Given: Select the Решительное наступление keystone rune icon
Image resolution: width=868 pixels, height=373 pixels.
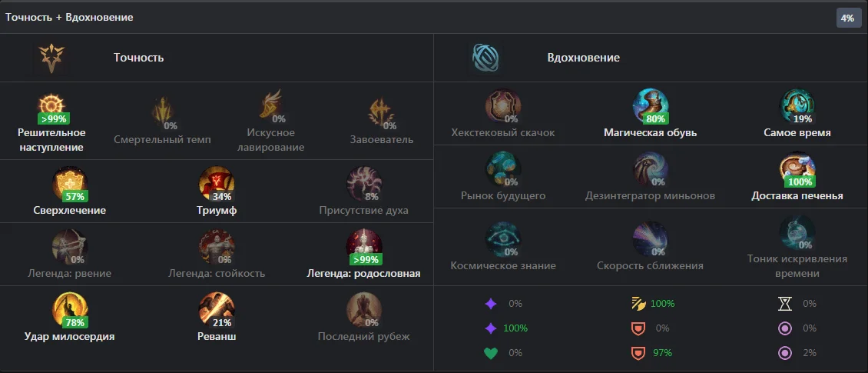Looking at the screenshot, I should [51, 106].
